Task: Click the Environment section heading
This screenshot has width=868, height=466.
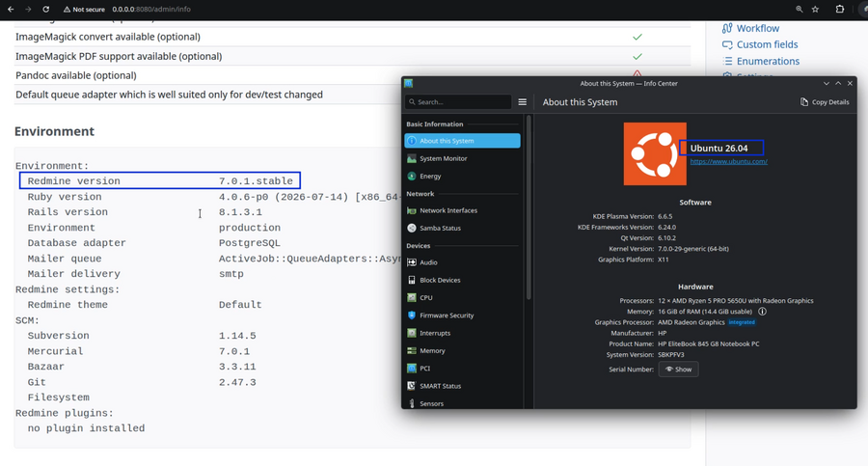Action: click(54, 131)
